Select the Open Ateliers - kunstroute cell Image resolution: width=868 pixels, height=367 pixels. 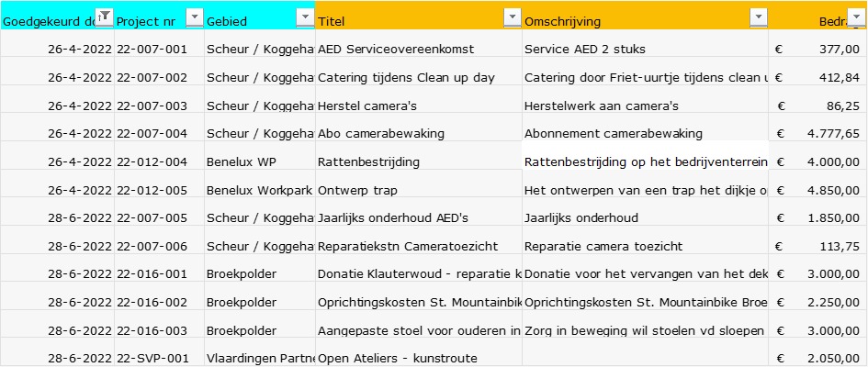tap(419, 358)
